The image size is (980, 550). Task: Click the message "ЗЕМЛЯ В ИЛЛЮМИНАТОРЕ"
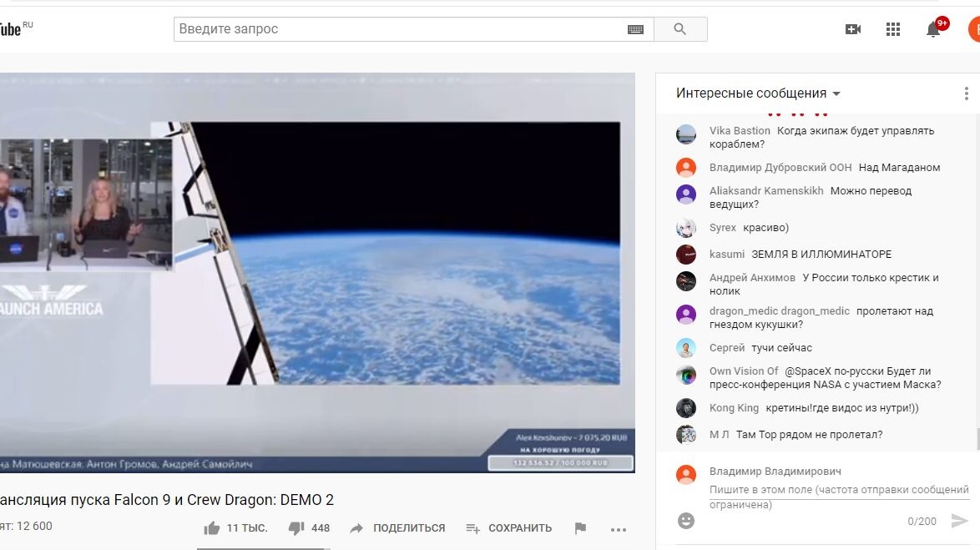click(821, 255)
